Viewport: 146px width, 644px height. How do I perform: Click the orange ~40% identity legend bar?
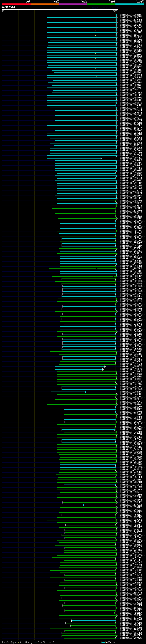tap(45, 4)
